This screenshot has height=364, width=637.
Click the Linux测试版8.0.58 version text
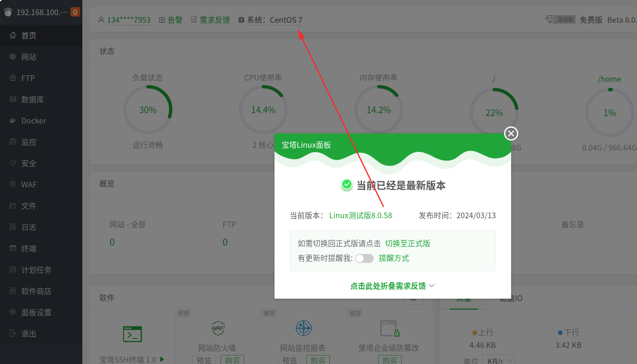click(361, 215)
